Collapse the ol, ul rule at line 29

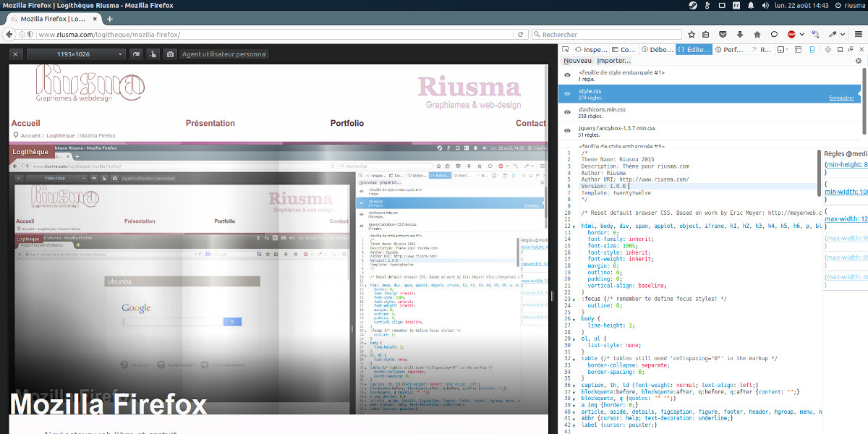tap(576, 339)
